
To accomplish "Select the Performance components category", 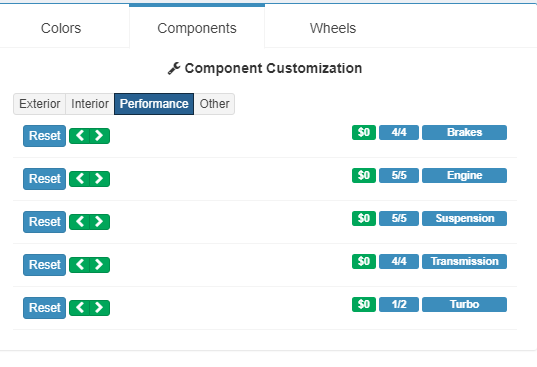I will pyautogui.click(x=154, y=104).
